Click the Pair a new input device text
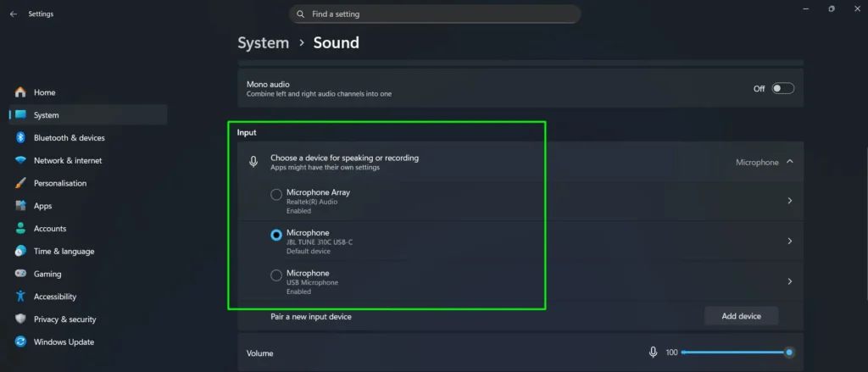Image resolution: width=868 pixels, height=372 pixels. pos(311,317)
